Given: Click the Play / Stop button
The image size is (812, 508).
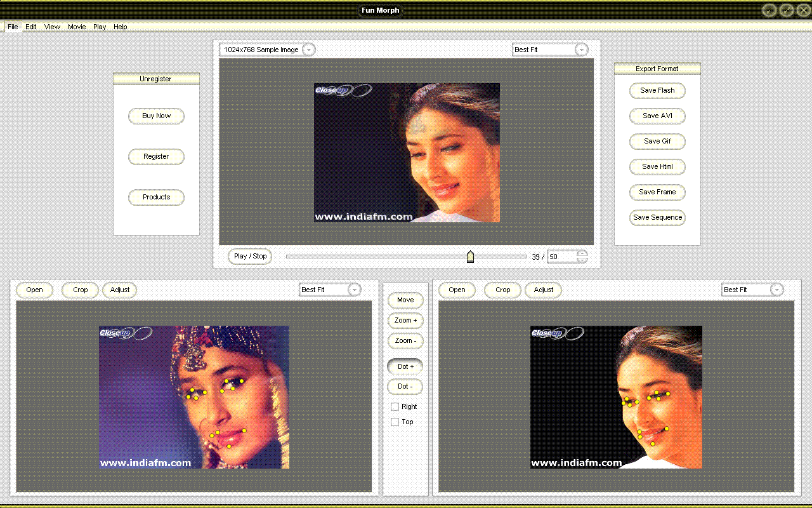Looking at the screenshot, I should (250, 257).
